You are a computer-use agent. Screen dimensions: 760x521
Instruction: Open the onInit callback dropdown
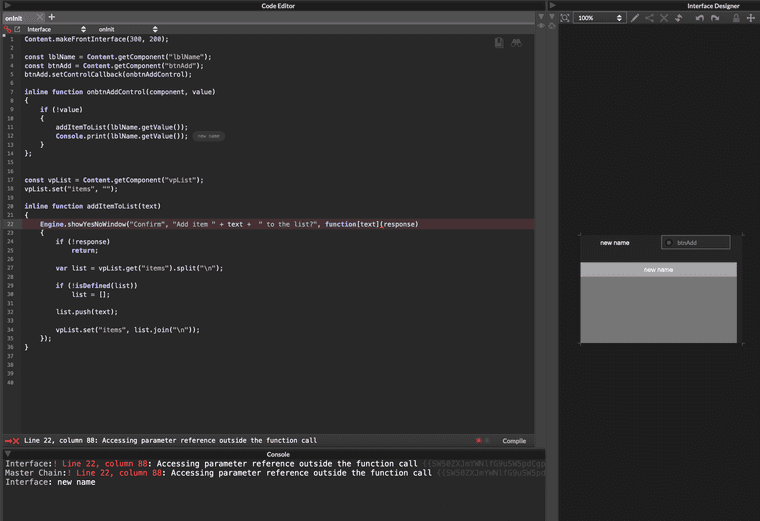[x=127, y=29]
